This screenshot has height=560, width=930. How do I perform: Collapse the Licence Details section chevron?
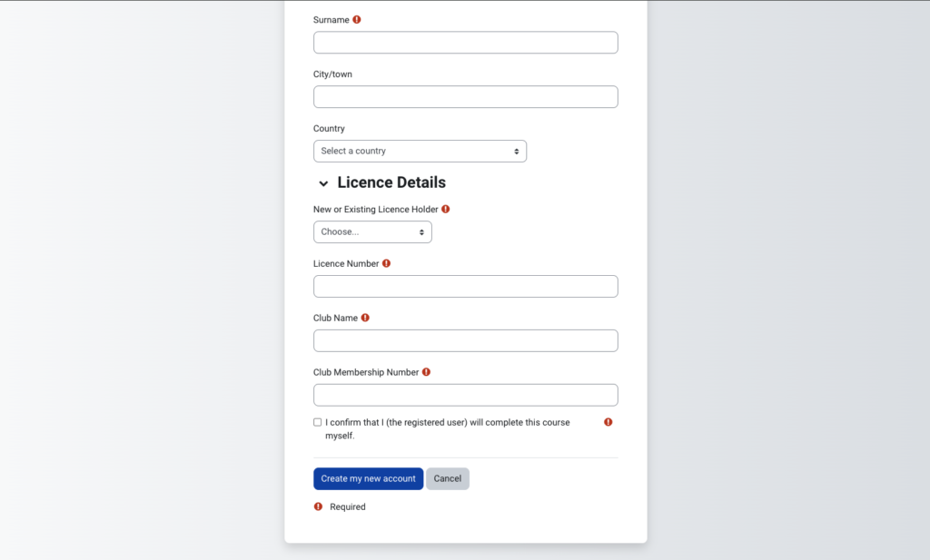pos(323,183)
